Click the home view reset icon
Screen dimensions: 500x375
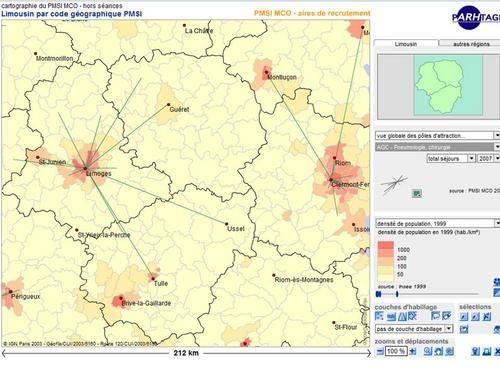(x=439, y=351)
